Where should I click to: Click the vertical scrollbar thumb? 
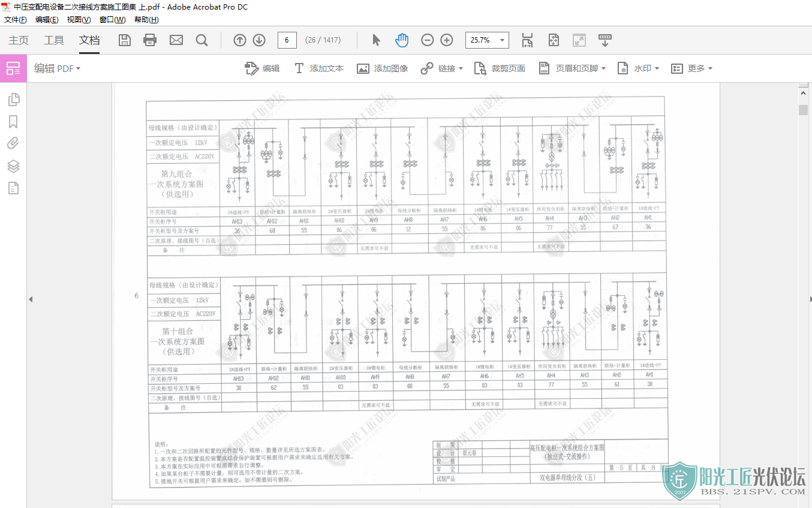click(x=803, y=110)
